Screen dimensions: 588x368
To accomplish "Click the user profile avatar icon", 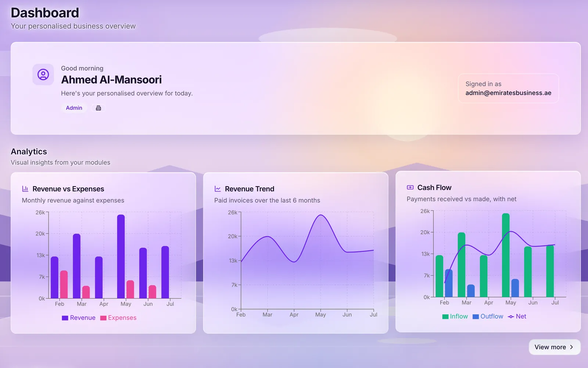I will [43, 75].
